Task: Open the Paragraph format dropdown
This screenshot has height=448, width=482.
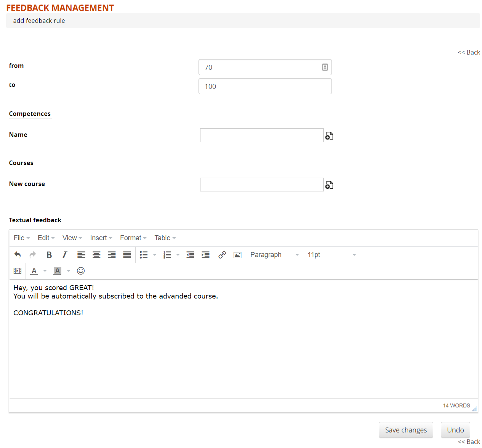Action: click(274, 255)
